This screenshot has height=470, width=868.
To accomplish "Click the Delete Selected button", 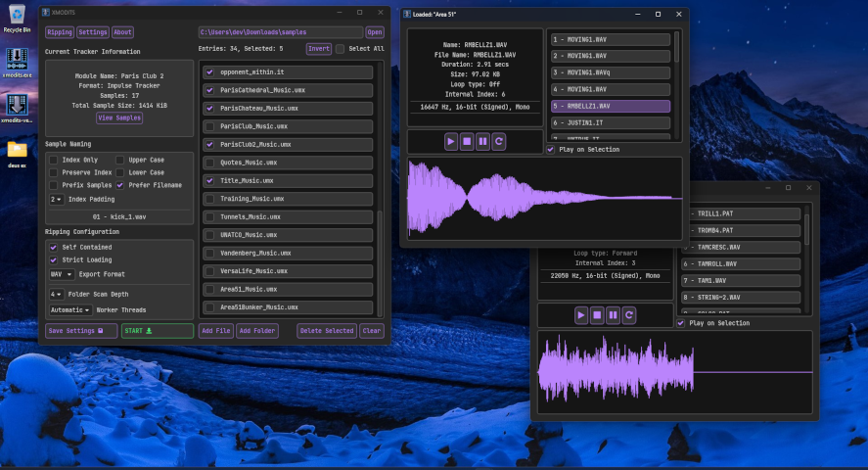I will coord(326,331).
